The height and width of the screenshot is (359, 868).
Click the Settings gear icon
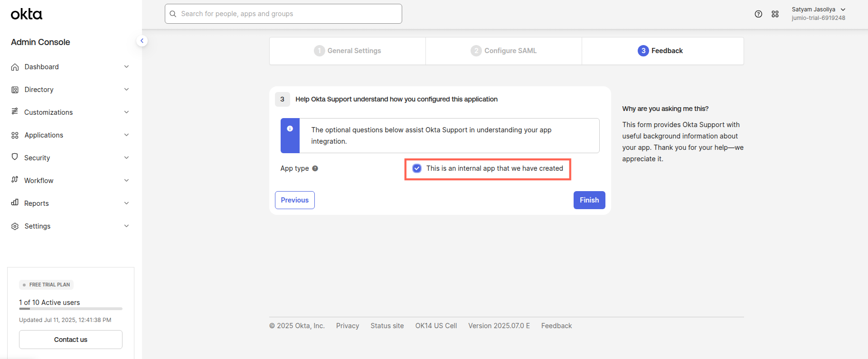point(15,226)
